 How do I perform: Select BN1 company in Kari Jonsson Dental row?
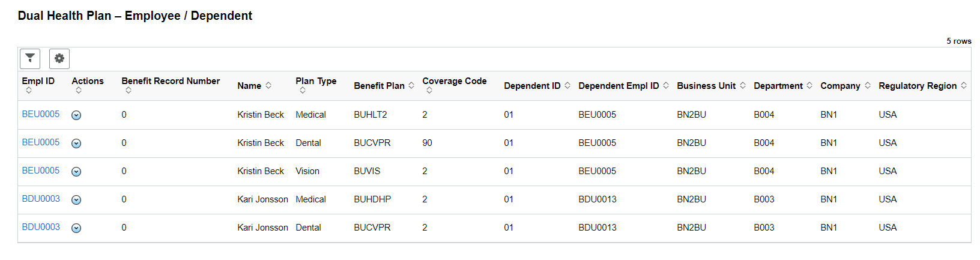click(829, 228)
